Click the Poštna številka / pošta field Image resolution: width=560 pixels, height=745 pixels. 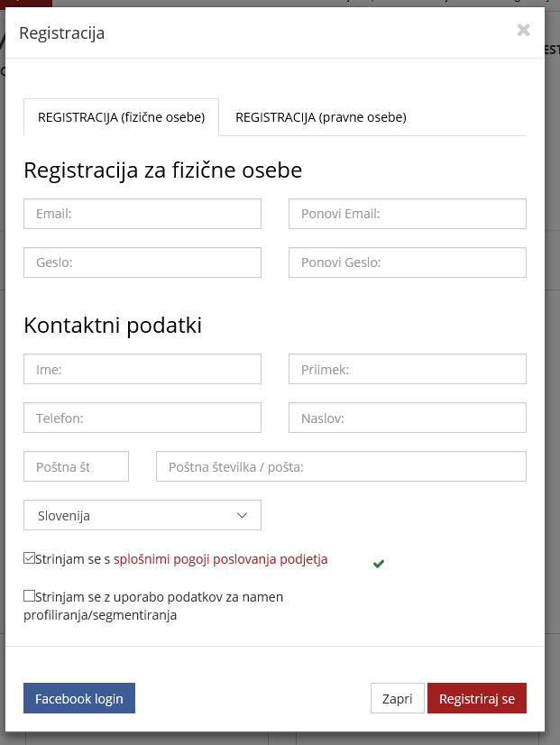pyautogui.click(x=341, y=466)
